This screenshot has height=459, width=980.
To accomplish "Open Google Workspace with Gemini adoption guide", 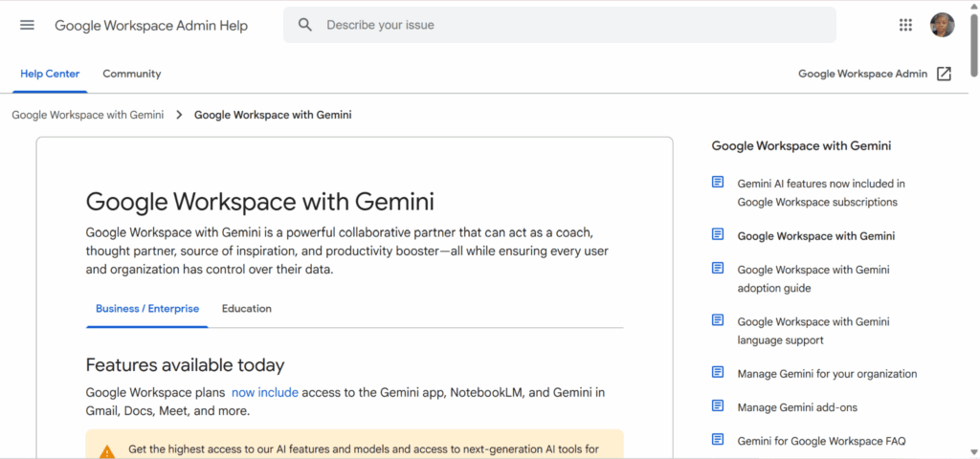I will 813,278.
